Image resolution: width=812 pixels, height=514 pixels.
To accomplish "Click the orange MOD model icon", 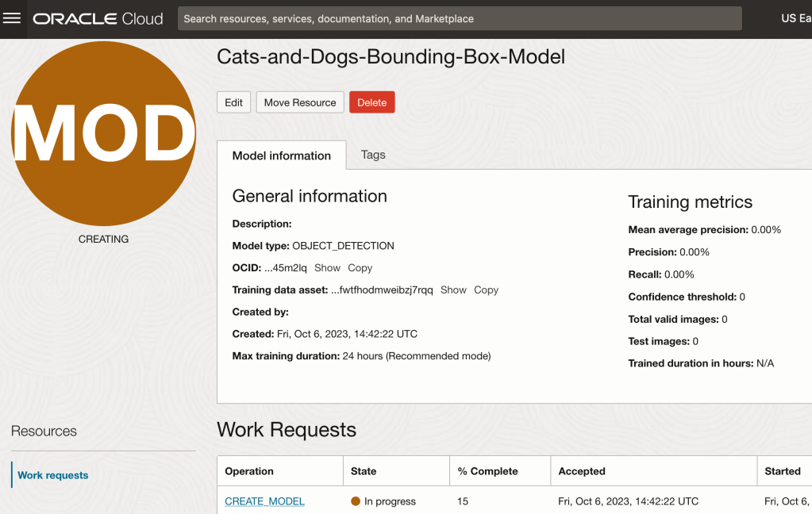I will click(x=103, y=133).
